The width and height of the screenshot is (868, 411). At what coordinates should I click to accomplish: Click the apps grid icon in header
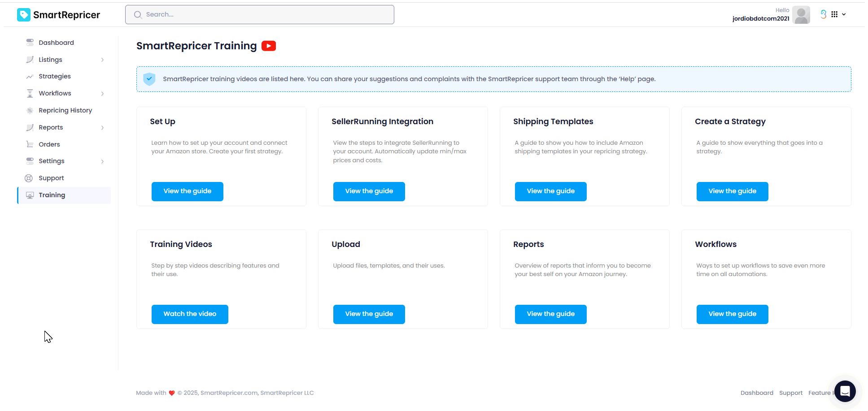tap(834, 14)
